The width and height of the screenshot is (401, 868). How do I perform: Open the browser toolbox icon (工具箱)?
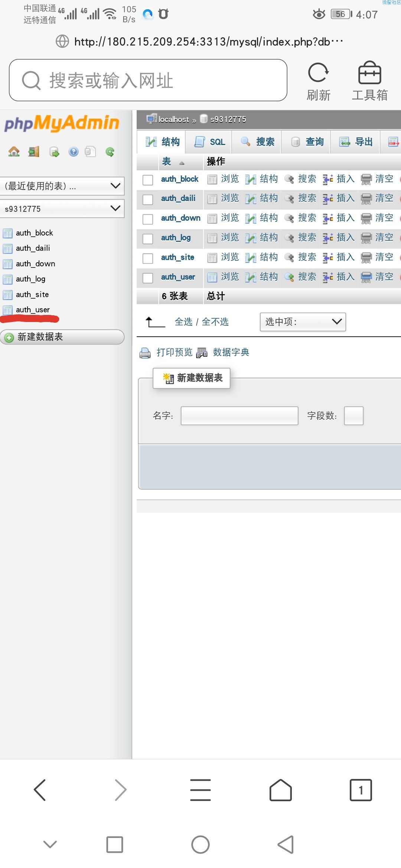(370, 81)
